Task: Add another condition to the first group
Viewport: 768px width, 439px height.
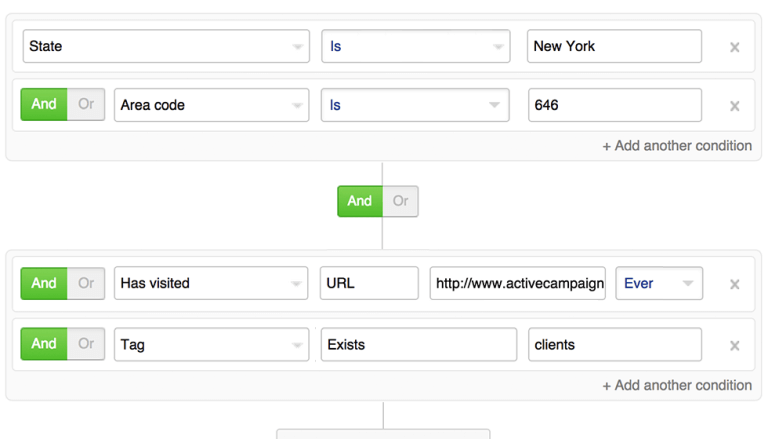Action: [x=677, y=146]
